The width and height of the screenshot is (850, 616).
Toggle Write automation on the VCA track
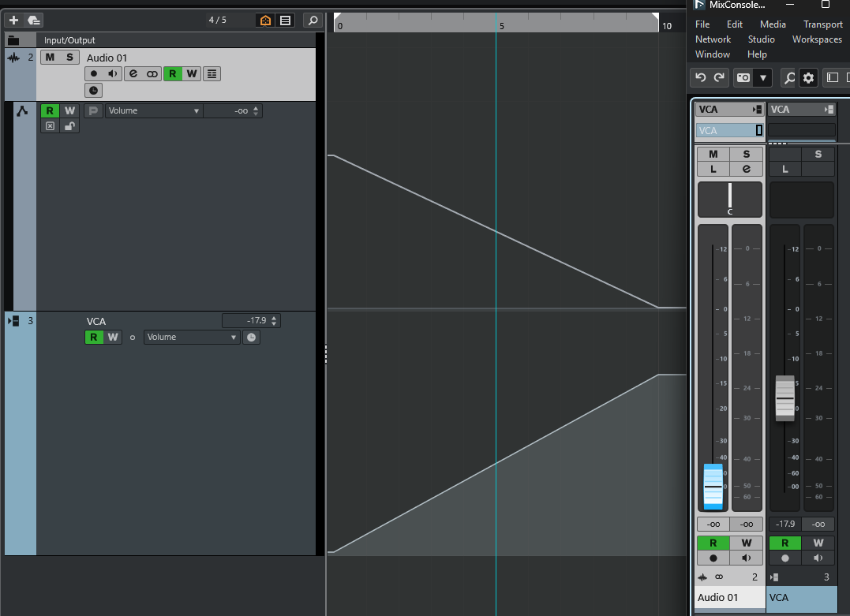point(113,338)
